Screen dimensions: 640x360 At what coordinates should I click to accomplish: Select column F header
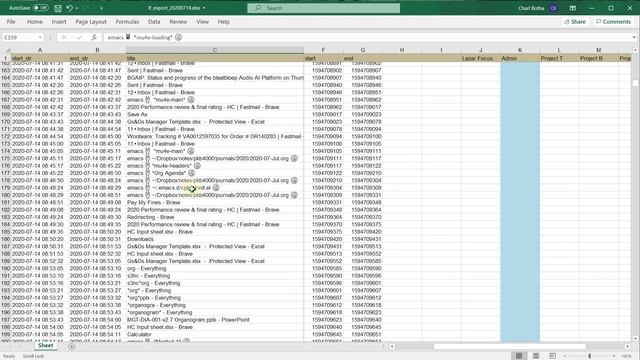(x=323, y=50)
